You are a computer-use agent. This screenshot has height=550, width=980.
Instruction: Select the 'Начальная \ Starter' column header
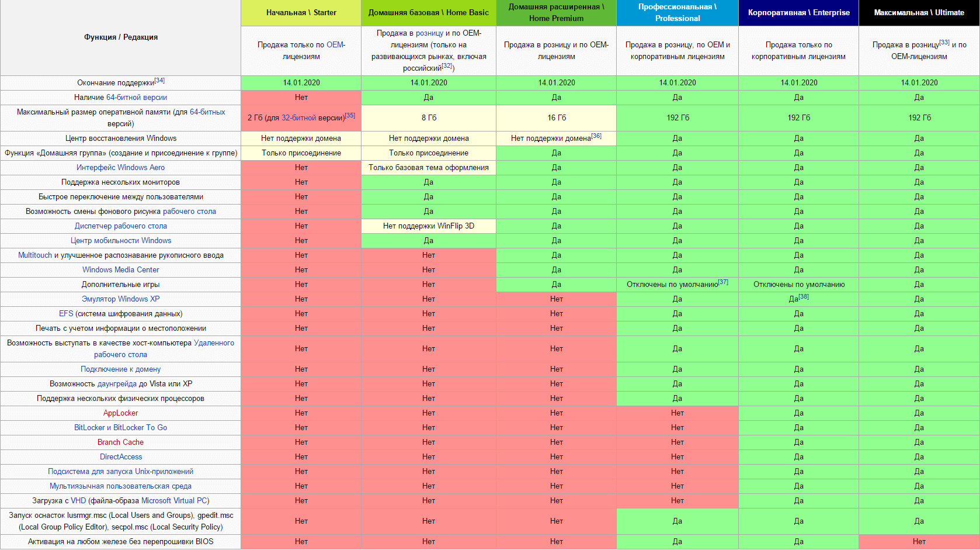(301, 13)
